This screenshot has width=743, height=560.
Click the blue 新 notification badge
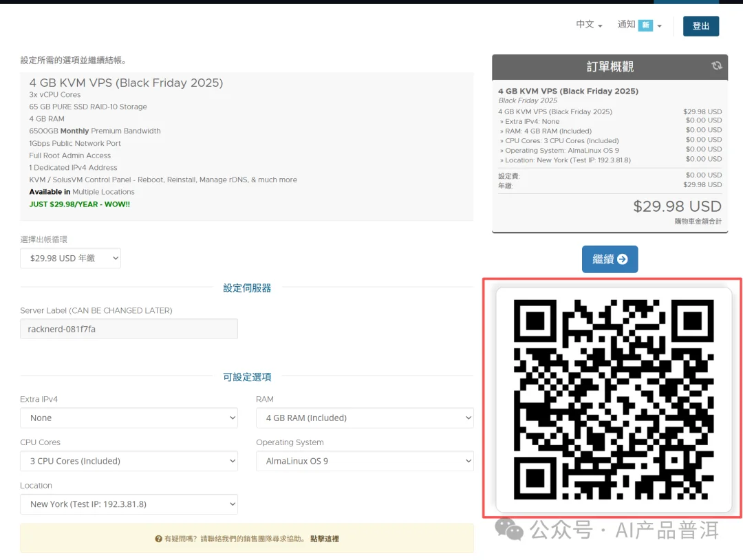[x=645, y=25]
